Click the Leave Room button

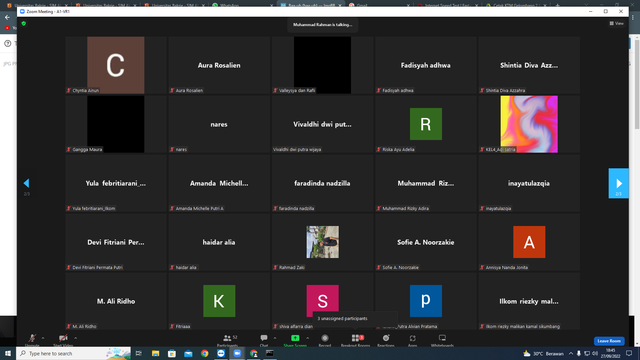pos(609,341)
